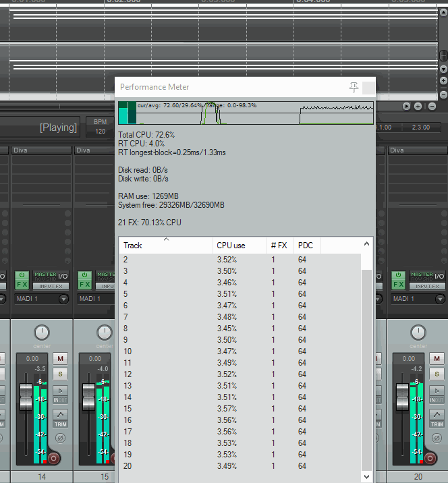Open FX chain of track 15

tap(84, 284)
